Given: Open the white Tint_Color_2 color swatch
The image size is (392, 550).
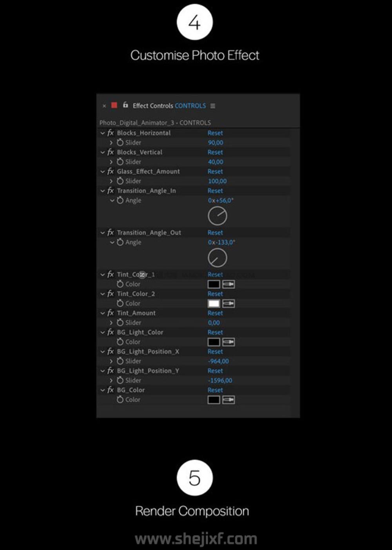Looking at the screenshot, I should 214,304.
